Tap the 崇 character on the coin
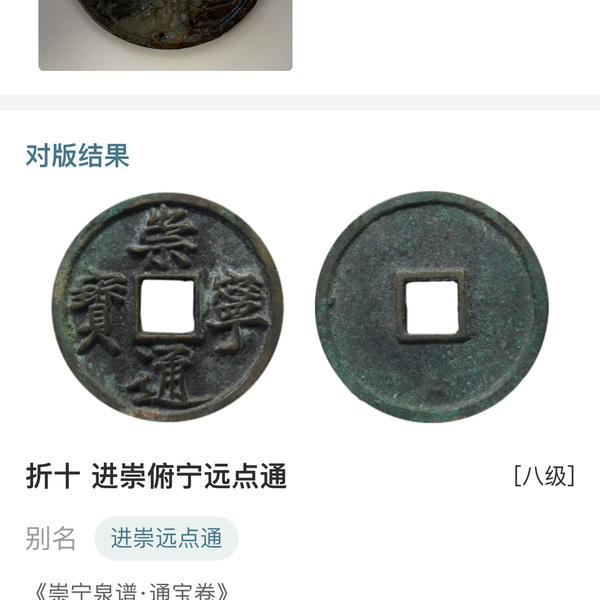Screen dimensions: 600x600 pos(163,238)
